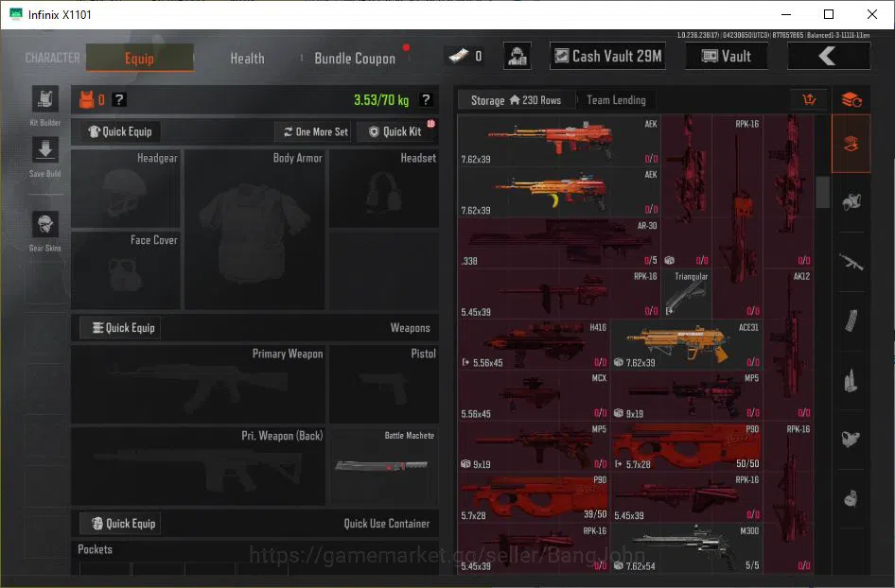Open the Quick Kit button
This screenshot has width=895, height=588.
(x=395, y=131)
